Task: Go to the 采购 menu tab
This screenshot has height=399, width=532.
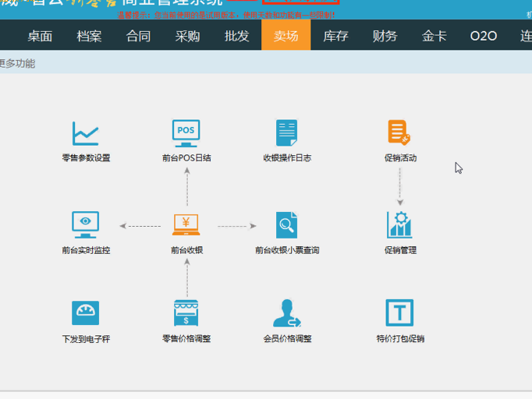Action: [187, 36]
